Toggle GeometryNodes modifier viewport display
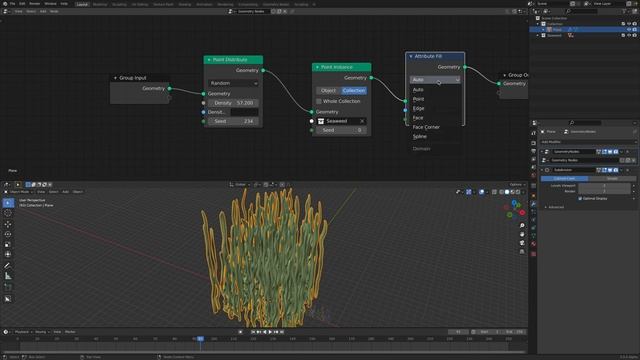Viewport: 640px width, 360px height. click(610, 152)
